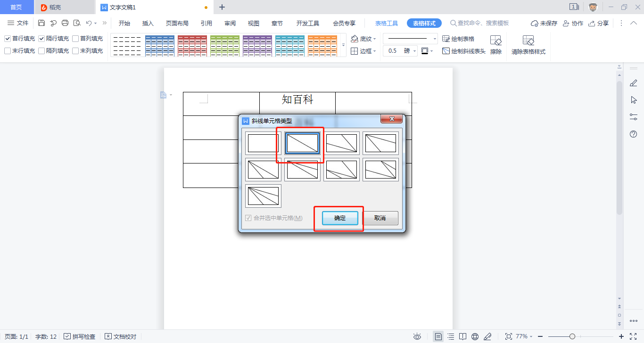Toggle 拼写检查 in status bar
This screenshot has width=644, height=343.
click(x=80, y=336)
